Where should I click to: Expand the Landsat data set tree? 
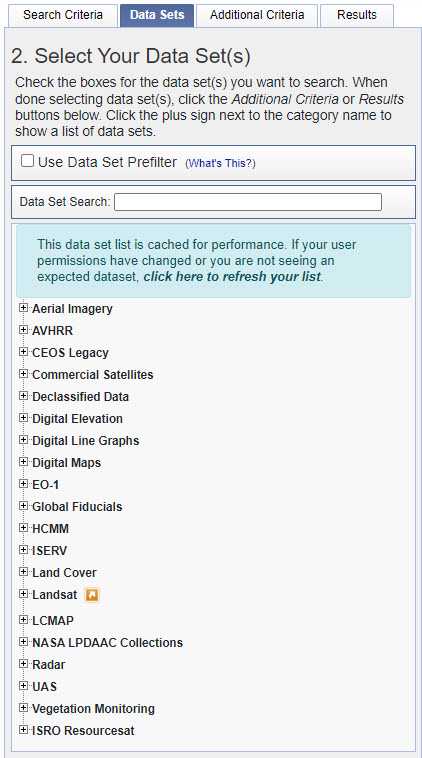23,594
